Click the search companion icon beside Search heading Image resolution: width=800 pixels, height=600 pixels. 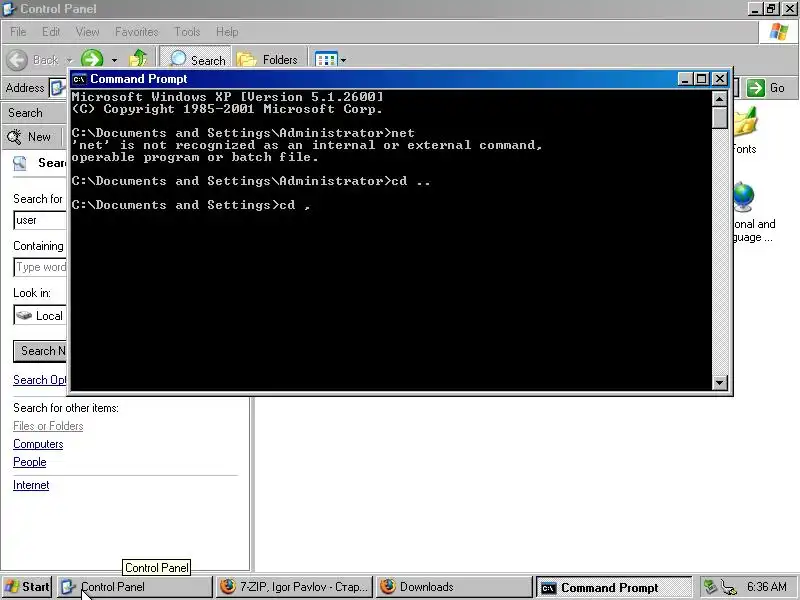19,163
